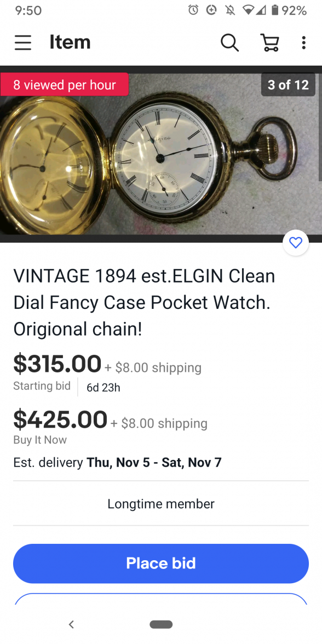
Task: Tap the 3 of 12 image counter
Action: coord(288,84)
